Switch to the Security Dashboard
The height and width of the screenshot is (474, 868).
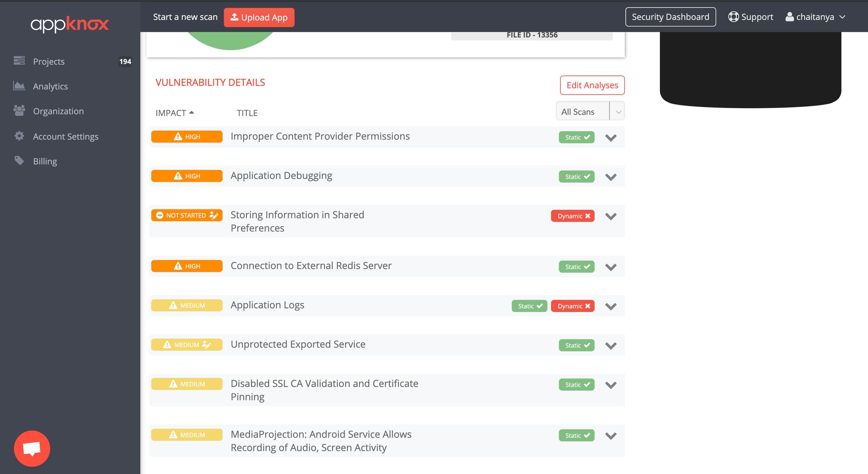[670, 17]
